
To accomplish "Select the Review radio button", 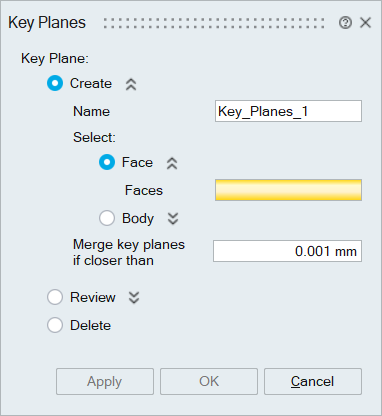I will 55,297.
